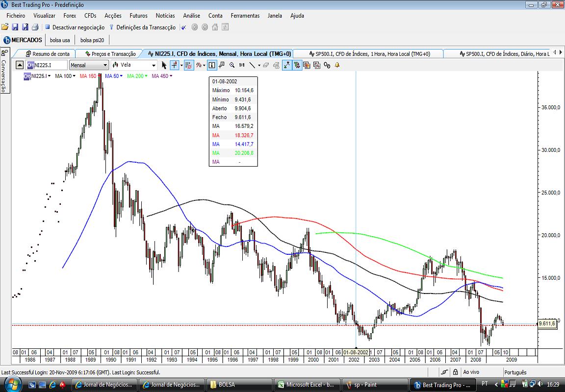Toggle the data info window button
Screen dimensions: 565x392
click(x=212, y=65)
